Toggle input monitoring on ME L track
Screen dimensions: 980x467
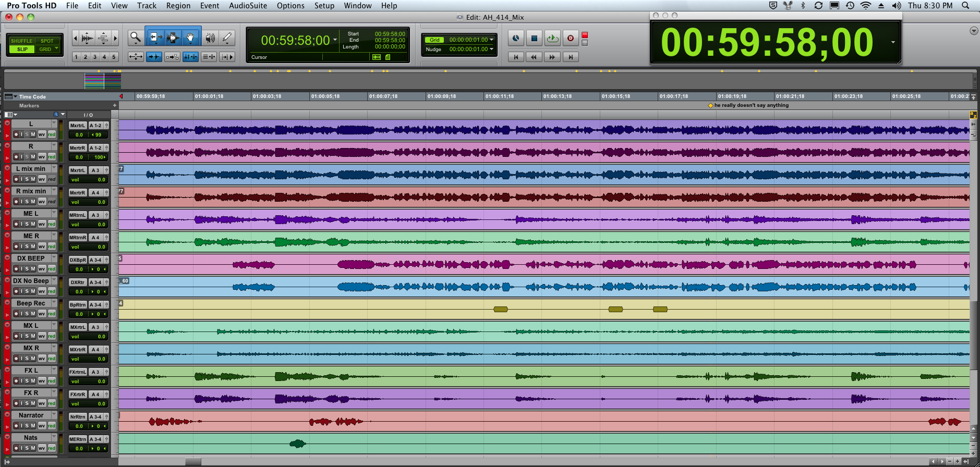tap(21, 224)
